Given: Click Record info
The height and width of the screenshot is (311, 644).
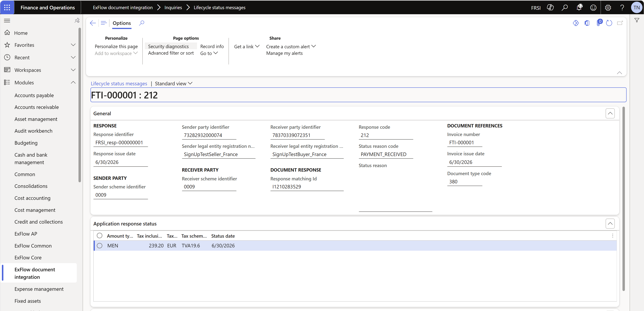Looking at the screenshot, I should pos(212,46).
